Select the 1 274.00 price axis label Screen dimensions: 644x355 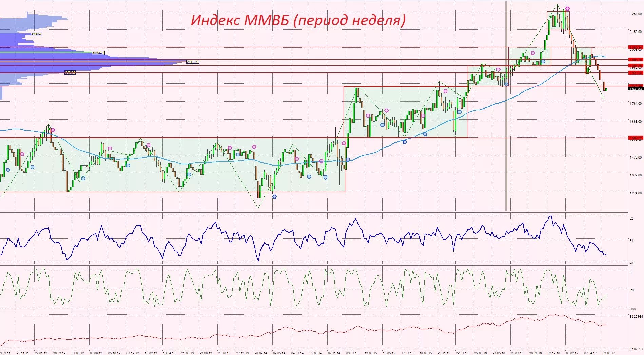pos(636,193)
